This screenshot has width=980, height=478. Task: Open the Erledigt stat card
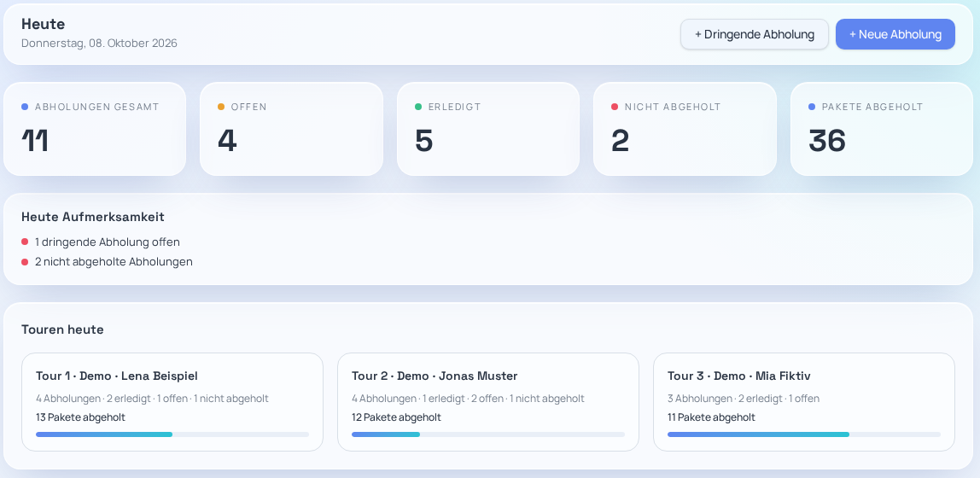coord(488,130)
